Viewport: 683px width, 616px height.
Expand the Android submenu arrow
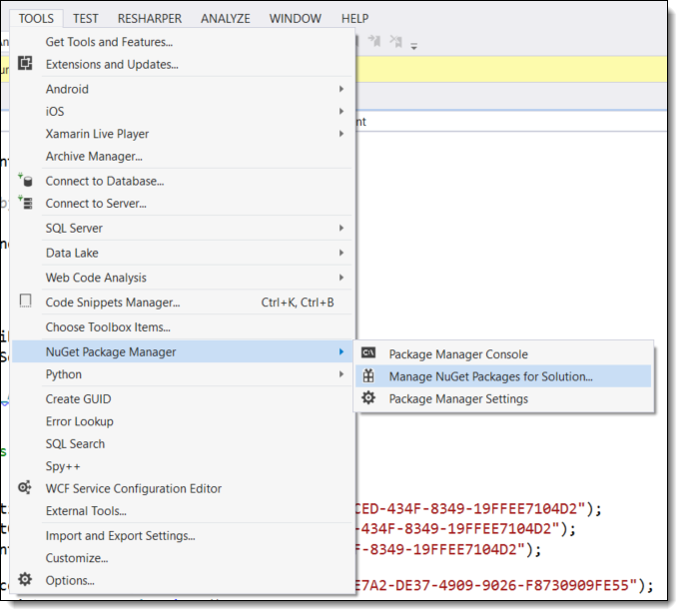(x=341, y=89)
